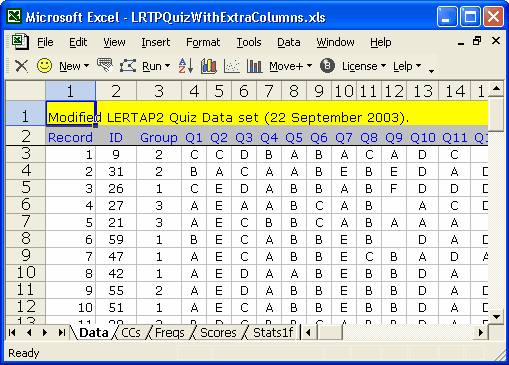
Task: Click the Run shape icon beside Run
Action: [x=128, y=66]
